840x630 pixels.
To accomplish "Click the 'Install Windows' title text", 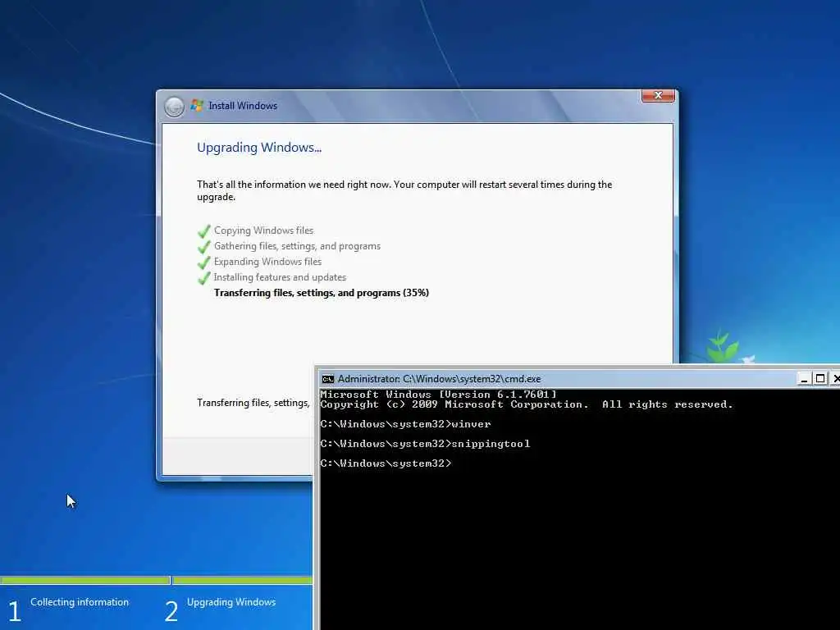I will click(x=243, y=106).
